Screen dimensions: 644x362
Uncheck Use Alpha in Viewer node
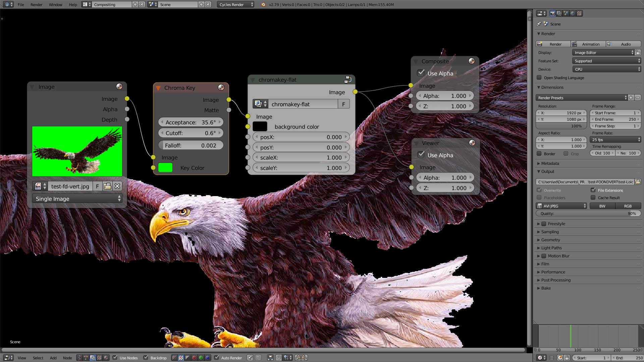click(421, 155)
